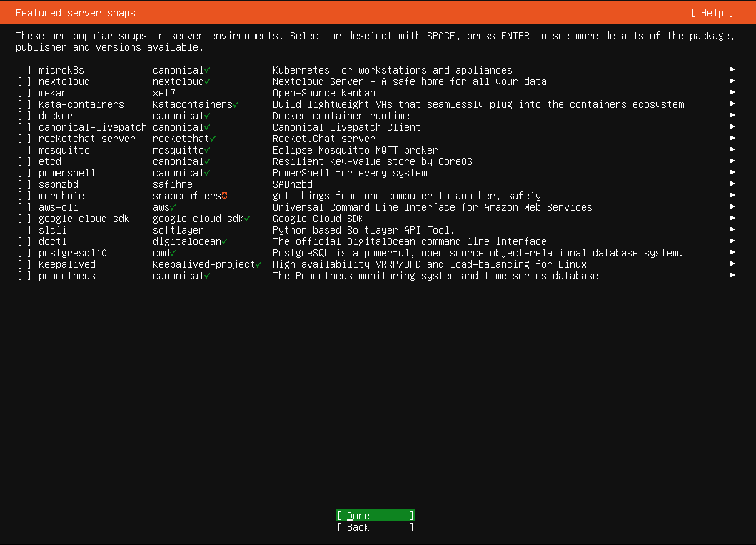Open keepalived row details arrow

tap(732, 264)
